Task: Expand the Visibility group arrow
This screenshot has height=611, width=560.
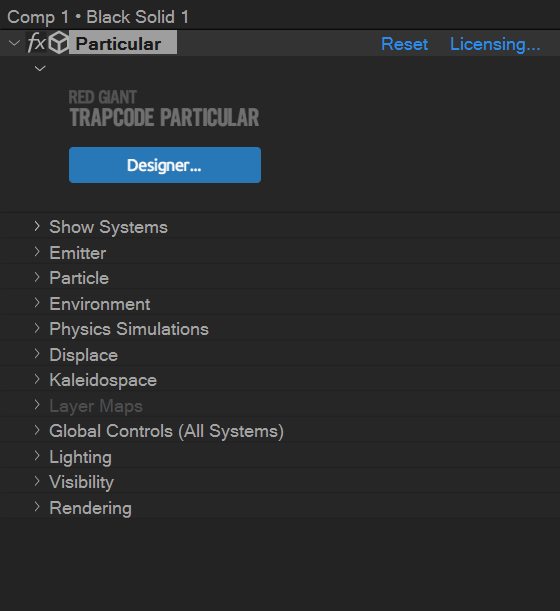Action: click(37, 481)
